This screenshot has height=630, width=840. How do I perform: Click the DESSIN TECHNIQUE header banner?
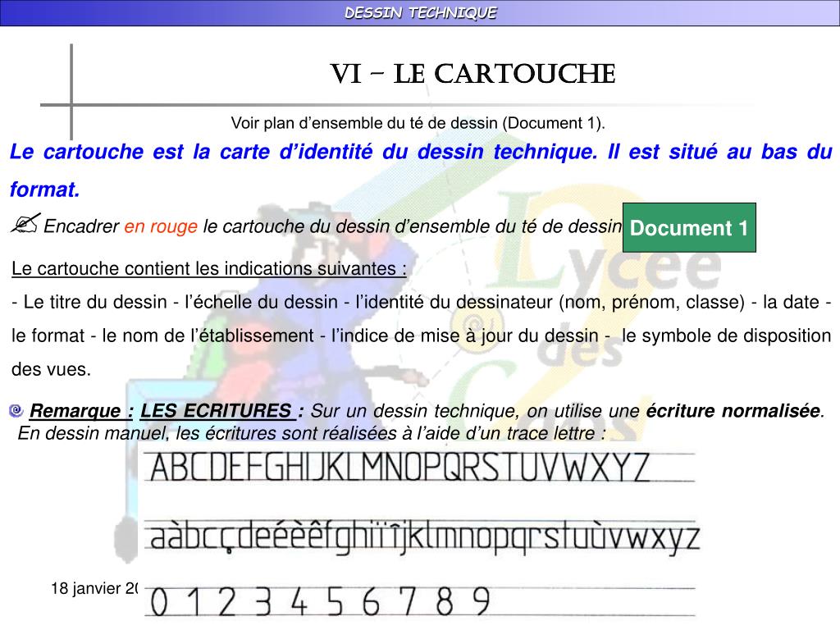click(x=420, y=13)
